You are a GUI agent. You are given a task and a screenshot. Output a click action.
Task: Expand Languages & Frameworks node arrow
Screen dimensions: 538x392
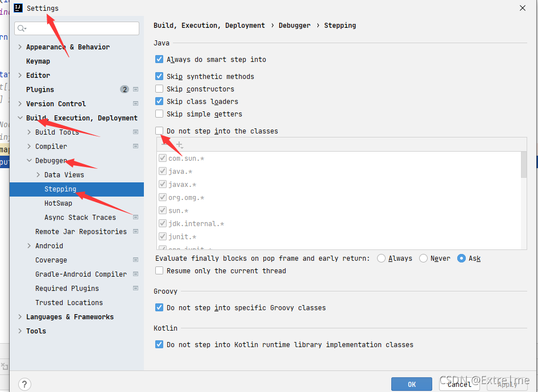tap(20, 316)
